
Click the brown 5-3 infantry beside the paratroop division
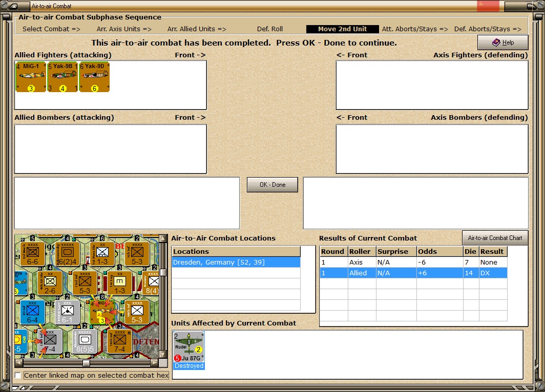tap(137, 254)
